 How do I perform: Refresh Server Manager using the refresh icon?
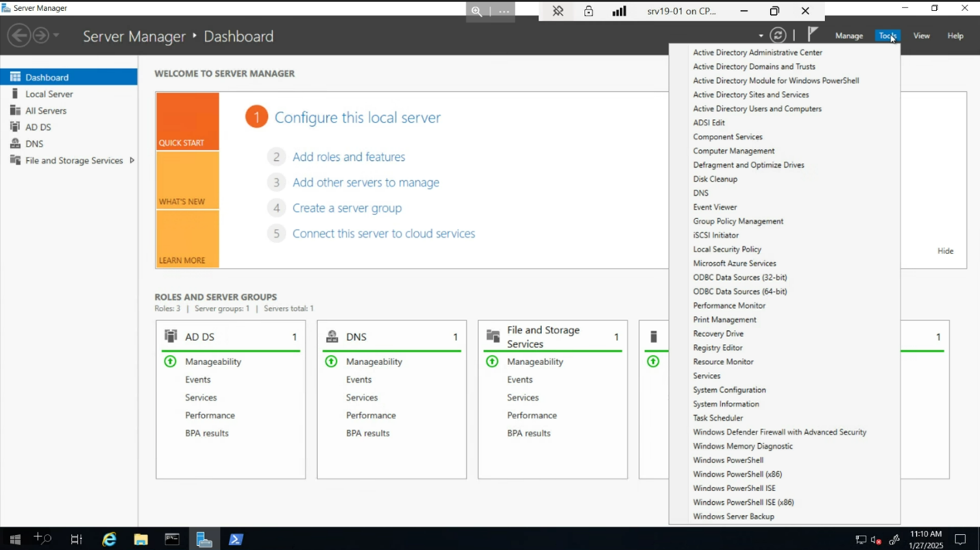779,34
